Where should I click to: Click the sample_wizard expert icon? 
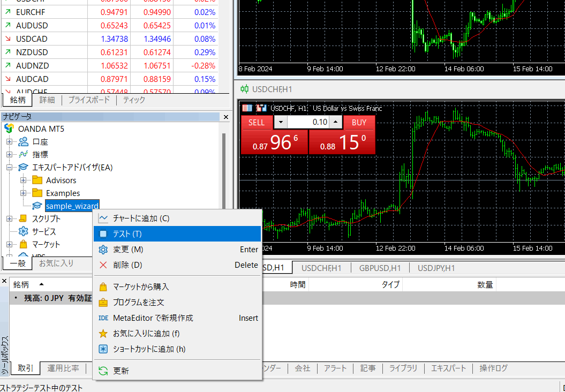[x=37, y=206]
